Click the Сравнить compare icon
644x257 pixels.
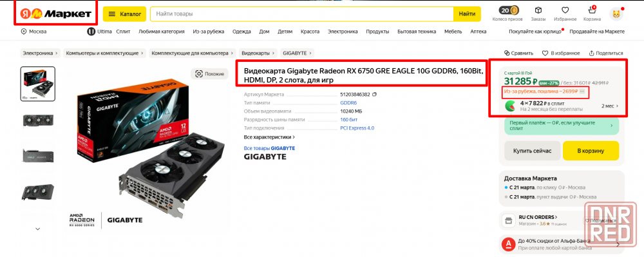507,53
